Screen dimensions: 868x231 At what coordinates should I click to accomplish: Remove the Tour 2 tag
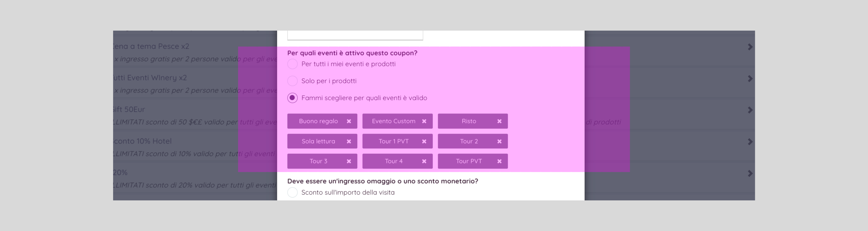[499, 141]
